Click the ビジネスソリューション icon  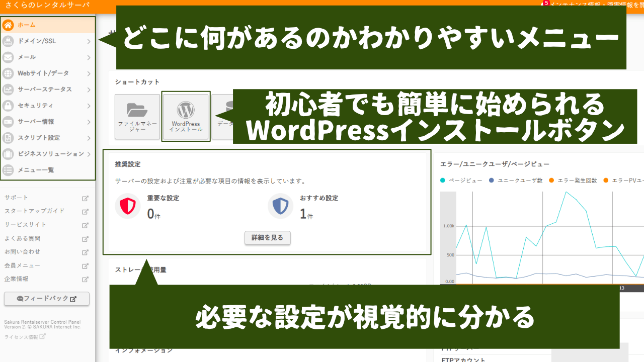pos(8,154)
